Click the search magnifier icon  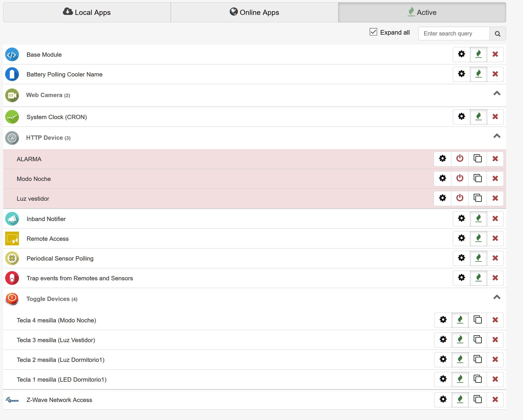(497, 34)
